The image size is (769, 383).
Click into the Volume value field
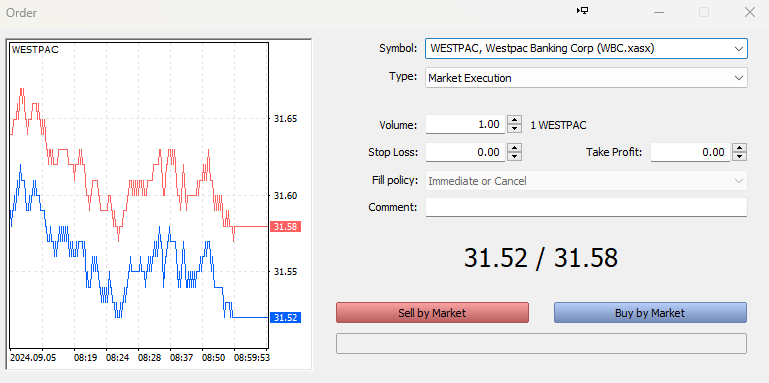465,125
